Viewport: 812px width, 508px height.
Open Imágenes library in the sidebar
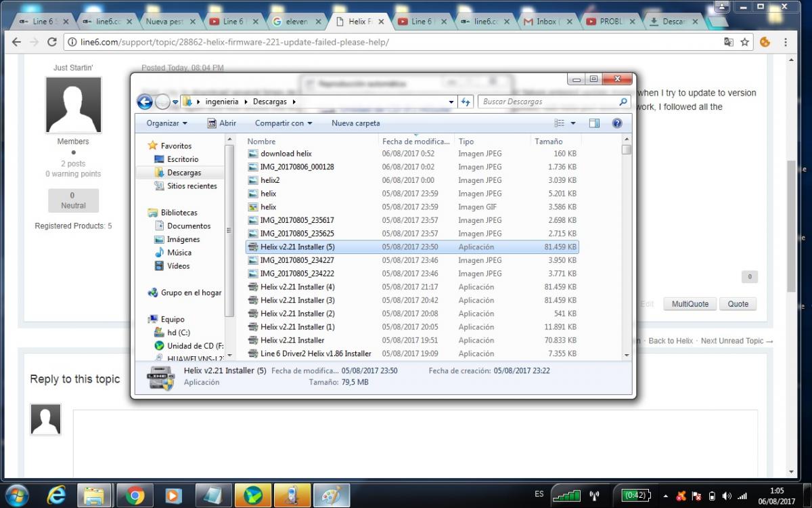(183, 239)
